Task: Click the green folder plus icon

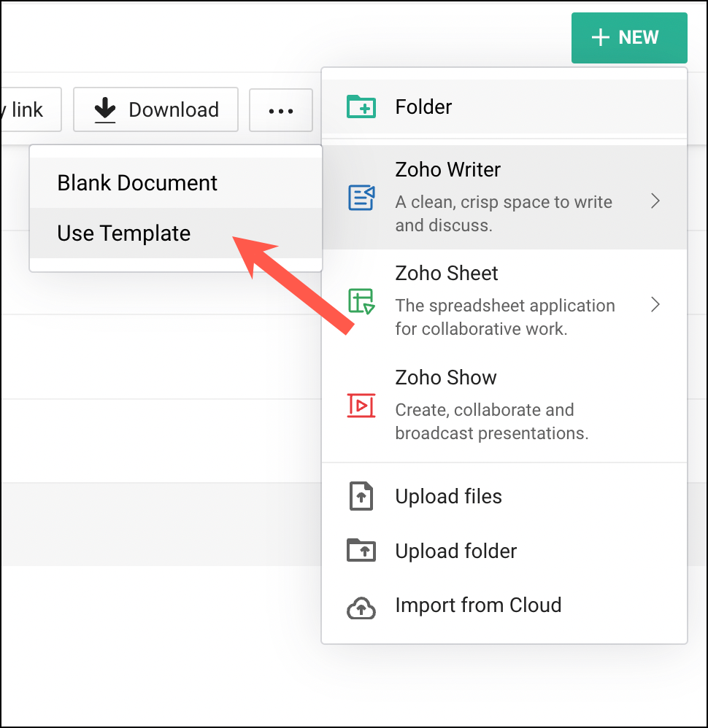Action: 361,107
